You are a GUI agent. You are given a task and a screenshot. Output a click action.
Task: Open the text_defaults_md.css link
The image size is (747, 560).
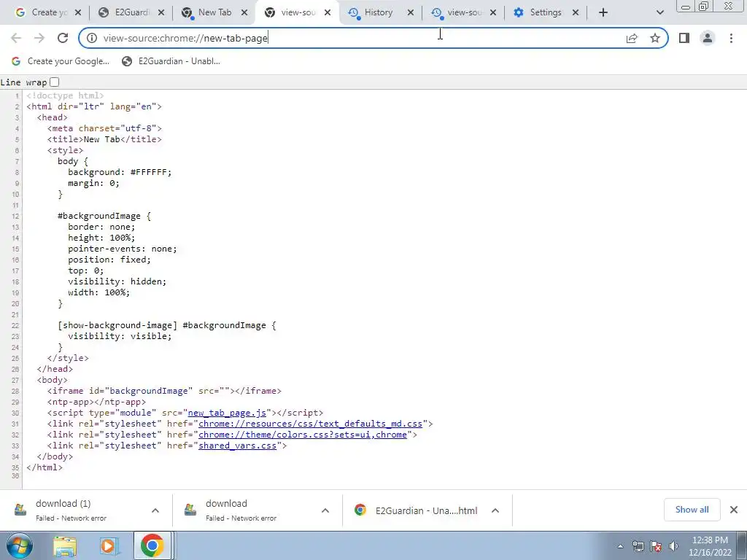(x=310, y=424)
